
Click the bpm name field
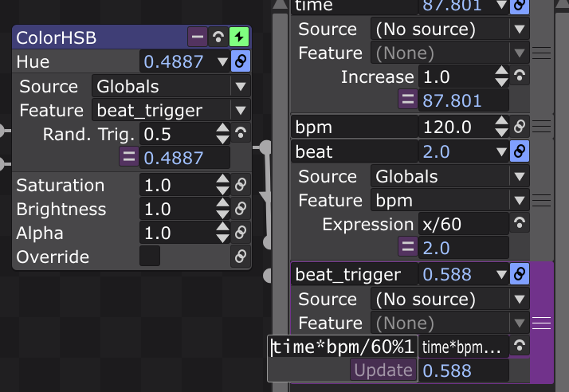click(355, 127)
